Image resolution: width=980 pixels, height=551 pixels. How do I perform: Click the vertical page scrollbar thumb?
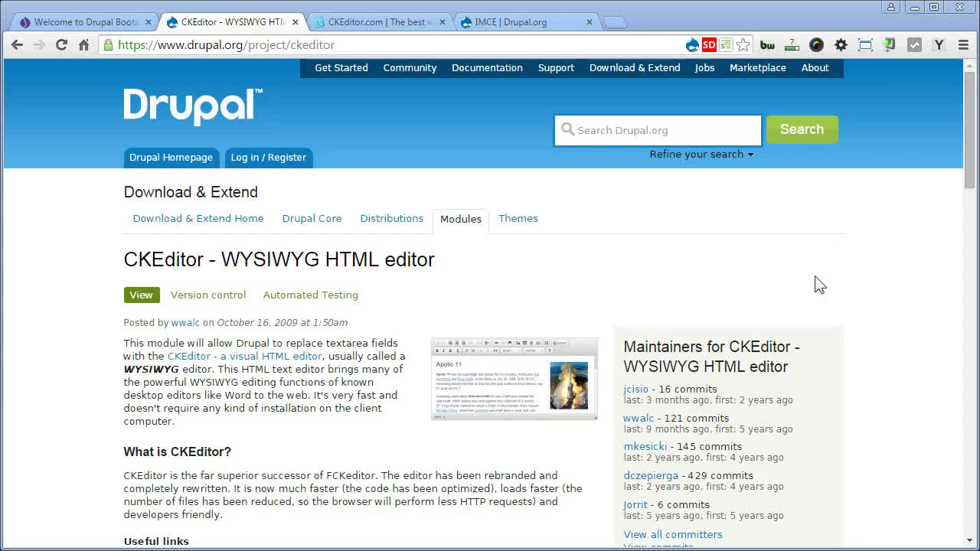coord(970,129)
